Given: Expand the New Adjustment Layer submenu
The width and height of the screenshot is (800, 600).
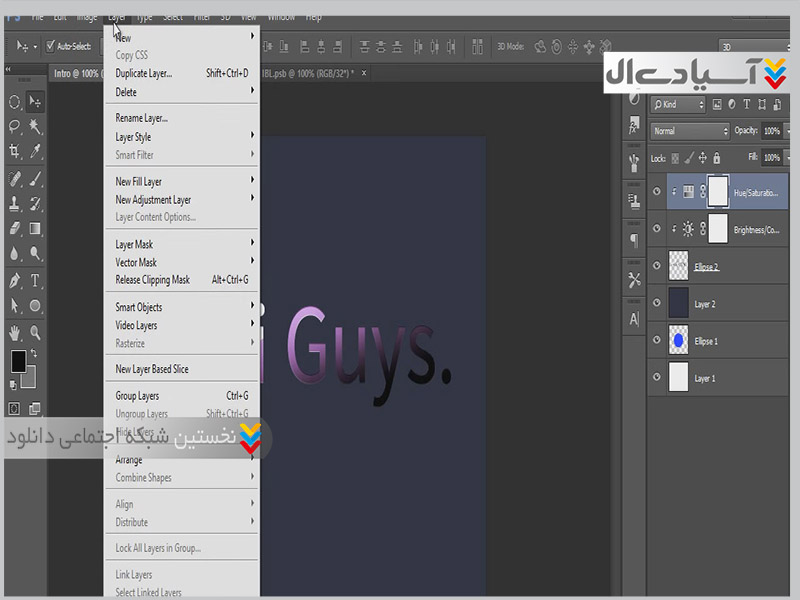Looking at the screenshot, I should 153,200.
